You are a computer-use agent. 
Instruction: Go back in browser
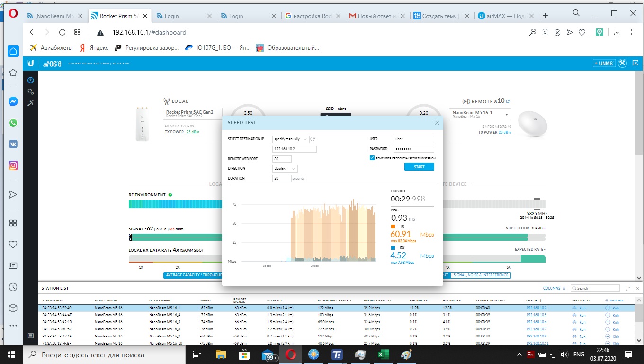32,32
